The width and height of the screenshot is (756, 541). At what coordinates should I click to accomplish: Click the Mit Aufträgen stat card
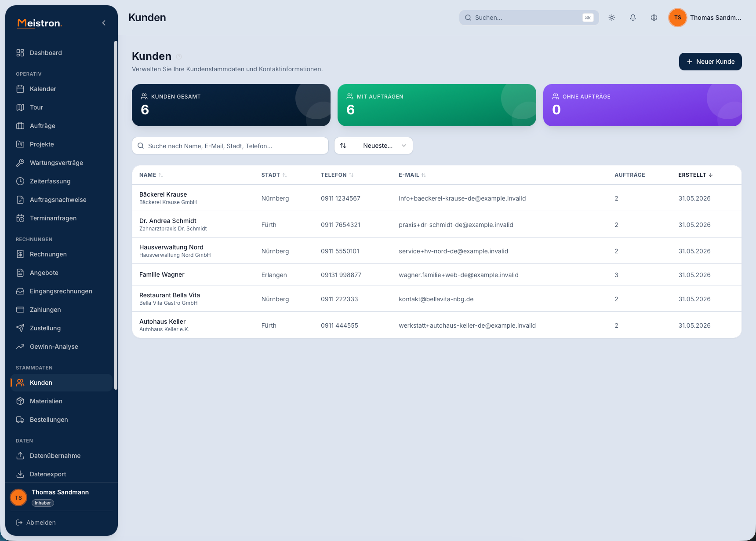click(437, 105)
